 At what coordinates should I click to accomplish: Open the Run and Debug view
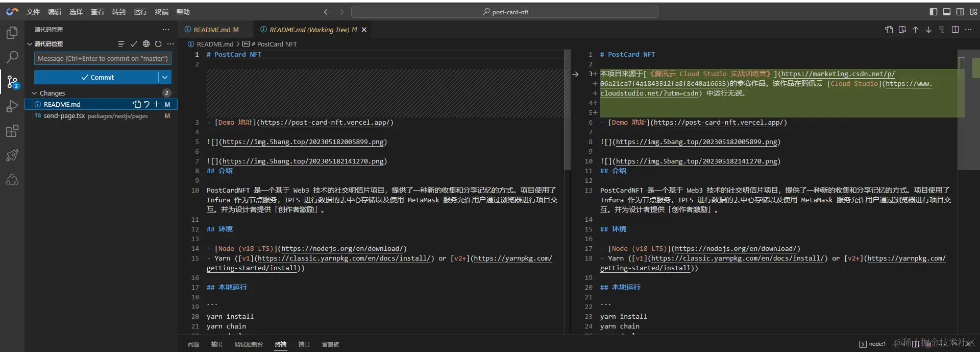coord(12,106)
